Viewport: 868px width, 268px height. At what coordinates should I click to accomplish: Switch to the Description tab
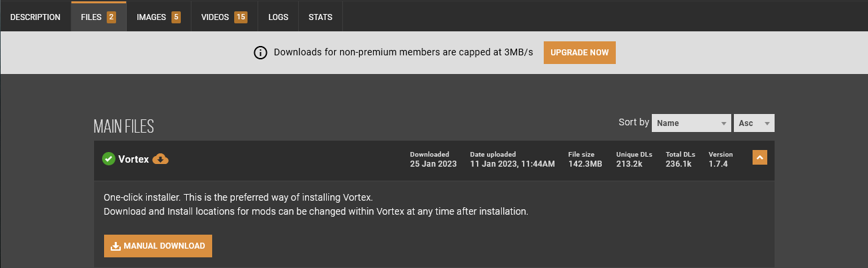pos(35,17)
